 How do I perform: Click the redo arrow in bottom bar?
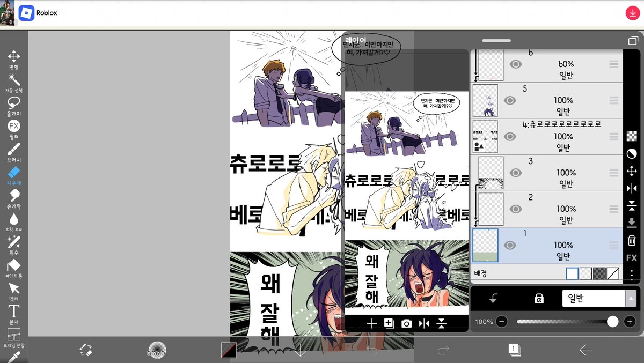(x=443, y=350)
